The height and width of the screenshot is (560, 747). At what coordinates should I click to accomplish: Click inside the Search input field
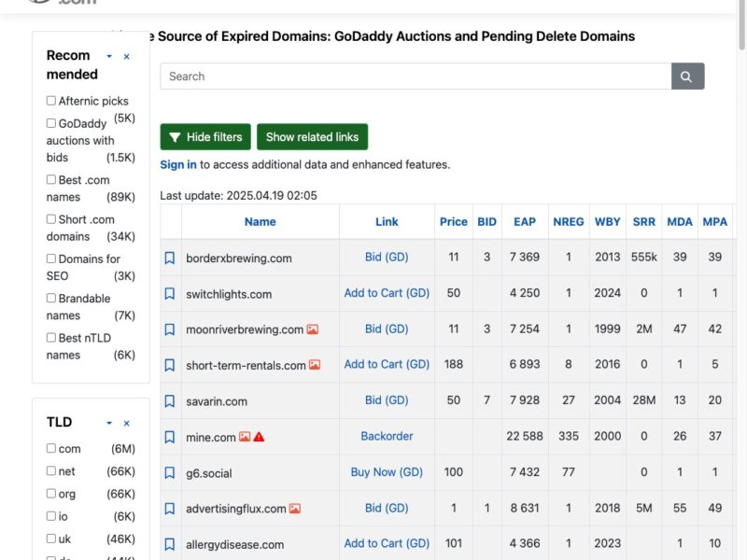point(373,76)
